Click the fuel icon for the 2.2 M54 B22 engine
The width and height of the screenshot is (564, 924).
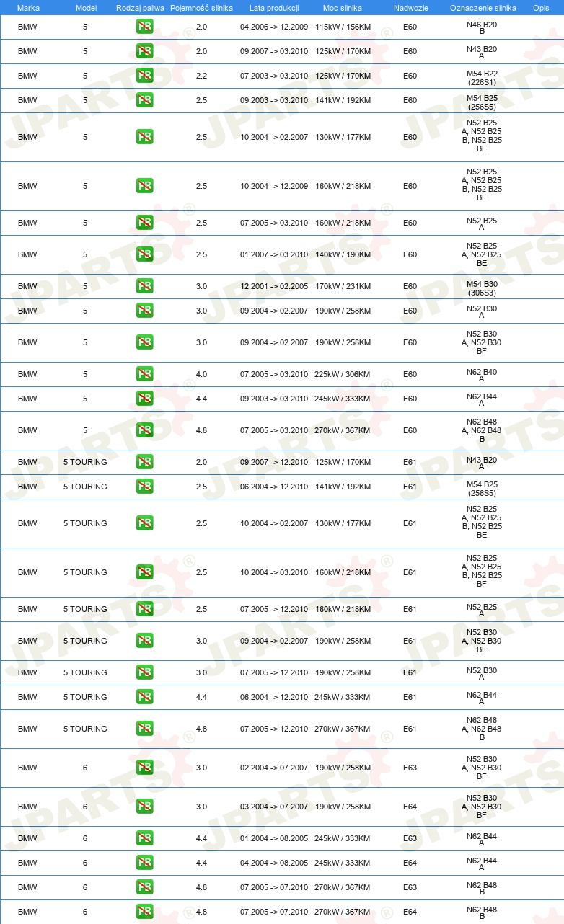click(x=144, y=76)
